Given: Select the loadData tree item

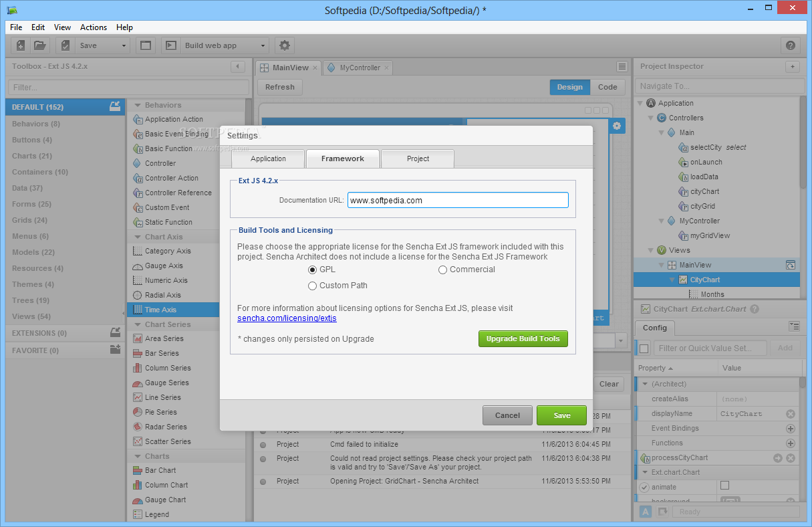Looking at the screenshot, I should coord(704,177).
